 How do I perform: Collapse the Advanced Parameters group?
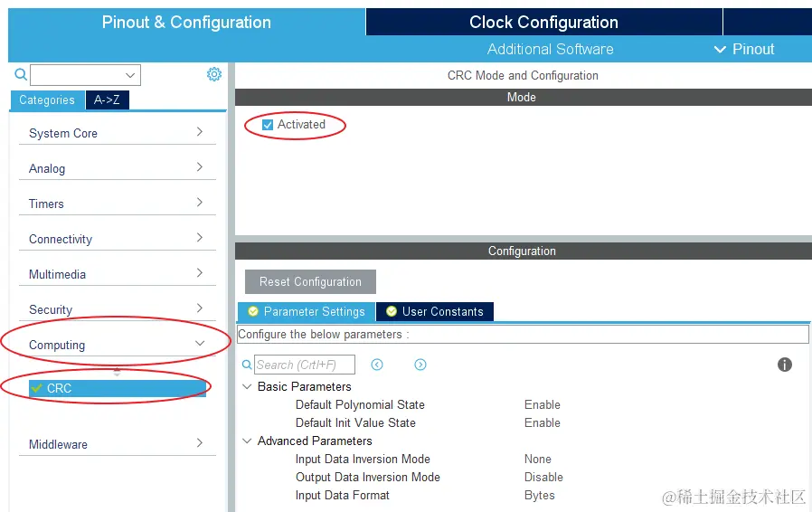click(x=248, y=441)
